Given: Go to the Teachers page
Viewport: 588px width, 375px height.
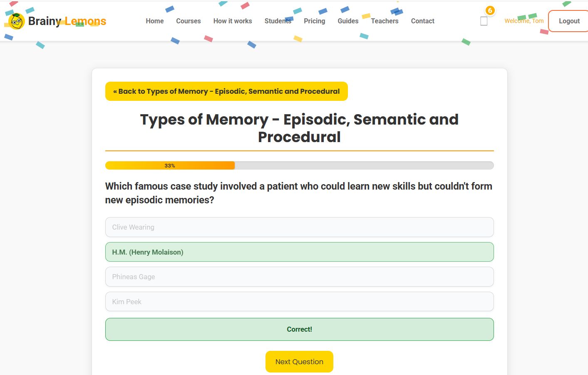Looking at the screenshot, I should [x=385, y=21].
